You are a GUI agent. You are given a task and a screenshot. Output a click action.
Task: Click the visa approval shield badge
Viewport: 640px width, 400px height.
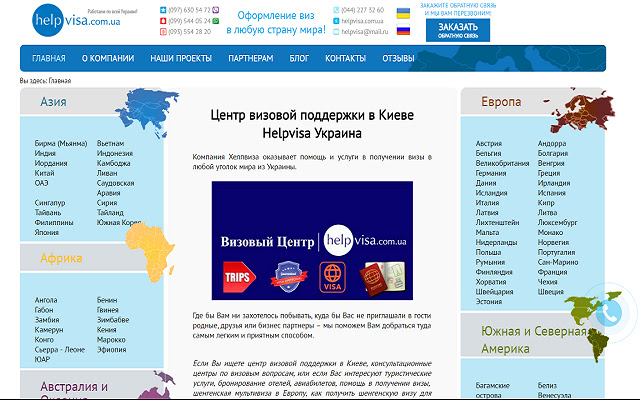pos(289,277)
